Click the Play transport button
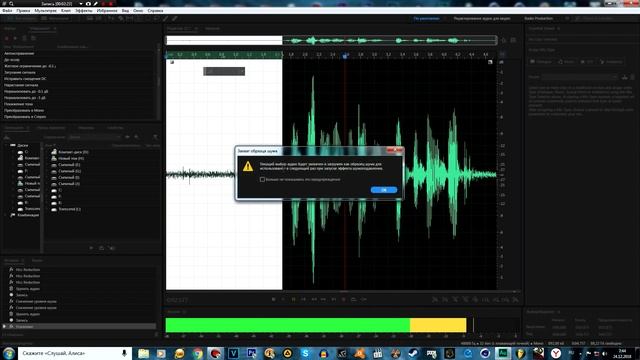640x360 pixels. (x=283, y=299)
